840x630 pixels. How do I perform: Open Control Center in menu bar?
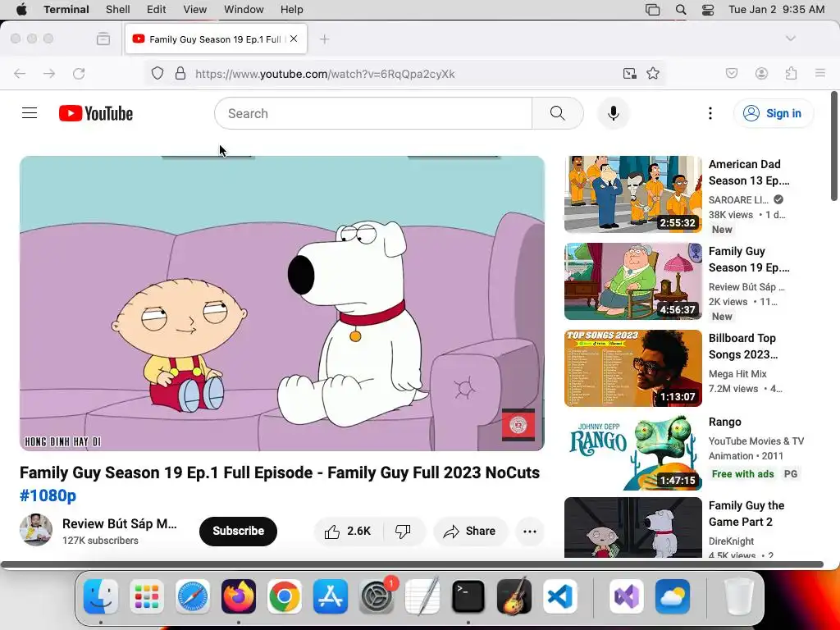click(x=708, y=9)
